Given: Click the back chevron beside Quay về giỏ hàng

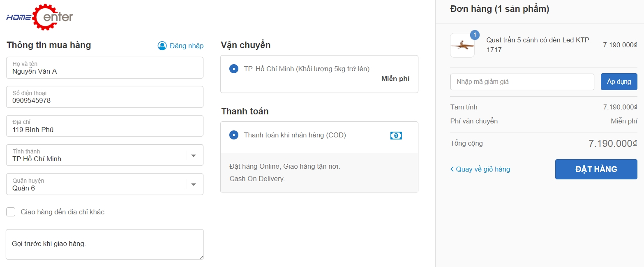Looking at the screenshot, I should click(452, 169).
